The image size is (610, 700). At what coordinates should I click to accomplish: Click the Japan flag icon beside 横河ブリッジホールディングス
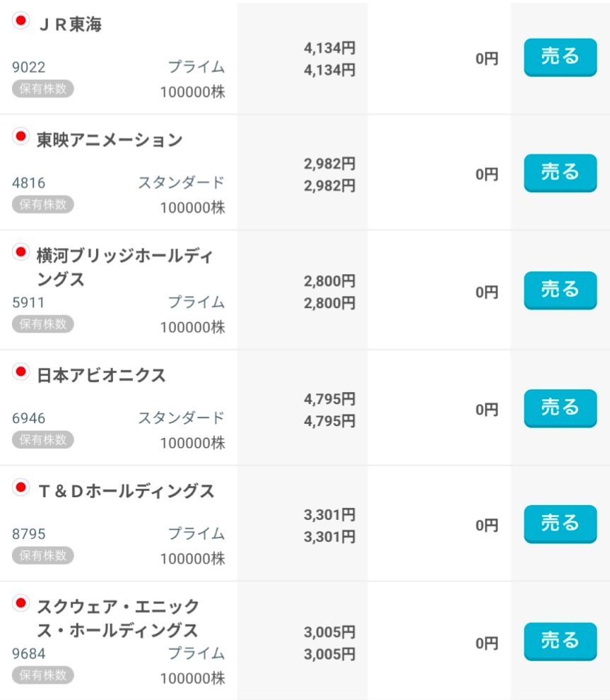(x=21, y=251)
